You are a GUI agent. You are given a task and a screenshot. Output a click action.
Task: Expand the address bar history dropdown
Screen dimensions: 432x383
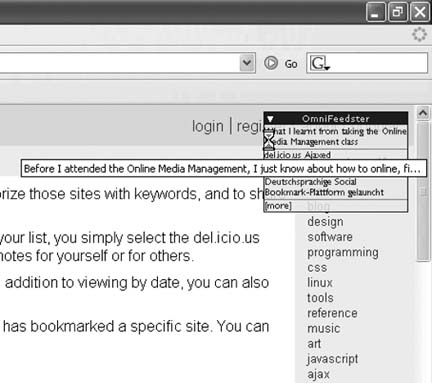[x=247, y=62]
